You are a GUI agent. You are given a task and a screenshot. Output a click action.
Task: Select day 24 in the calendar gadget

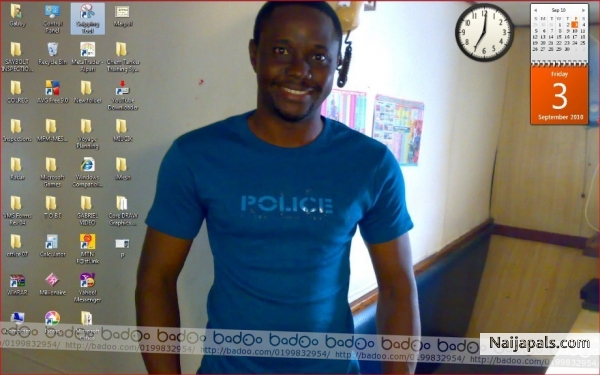pyautogui.click(x=575, y=43)
